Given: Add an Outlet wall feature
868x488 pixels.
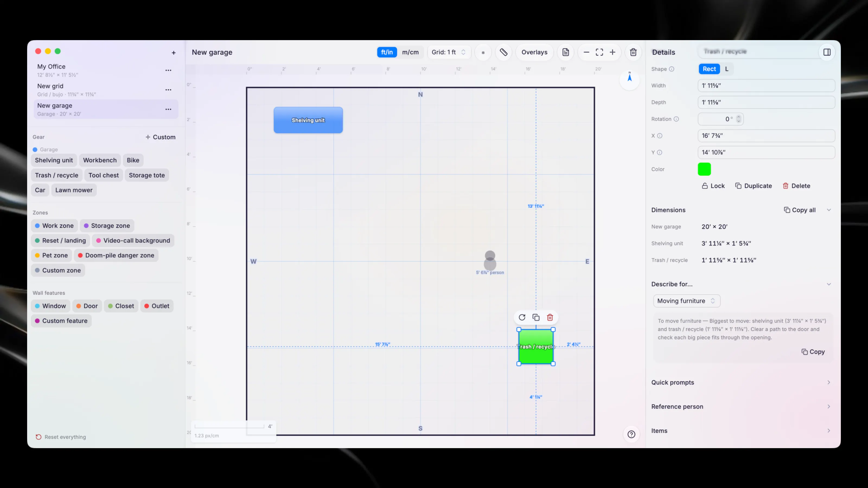Looking at the screenshot, I should click(157, 306).
